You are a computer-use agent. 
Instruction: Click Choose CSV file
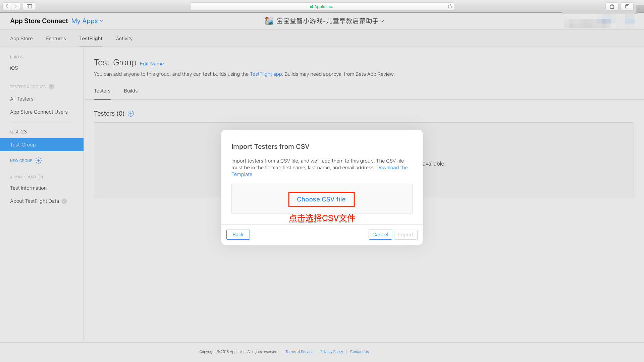321,199
